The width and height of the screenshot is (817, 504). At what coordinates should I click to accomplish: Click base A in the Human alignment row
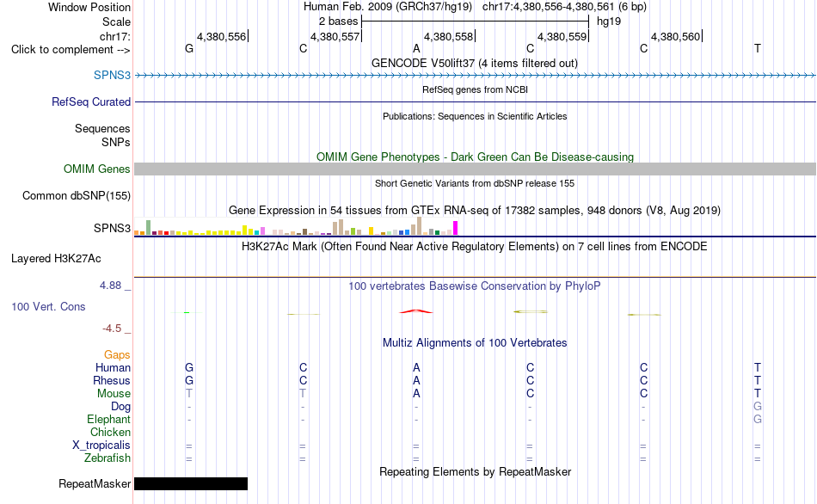(x=416, y=367)
